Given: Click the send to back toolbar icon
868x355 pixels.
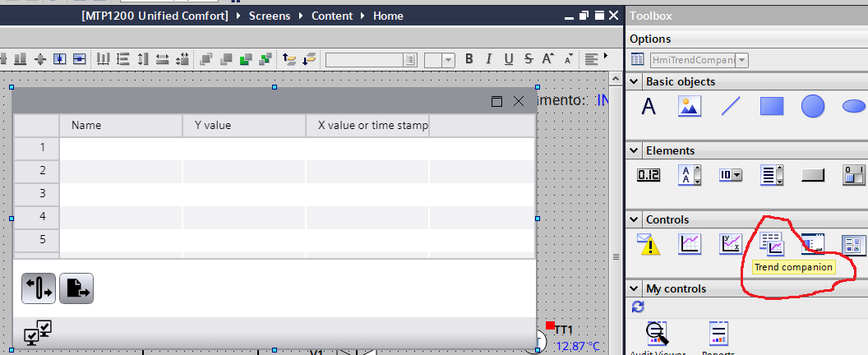Looking at the screenshot, I should click(x=226, y=58).
